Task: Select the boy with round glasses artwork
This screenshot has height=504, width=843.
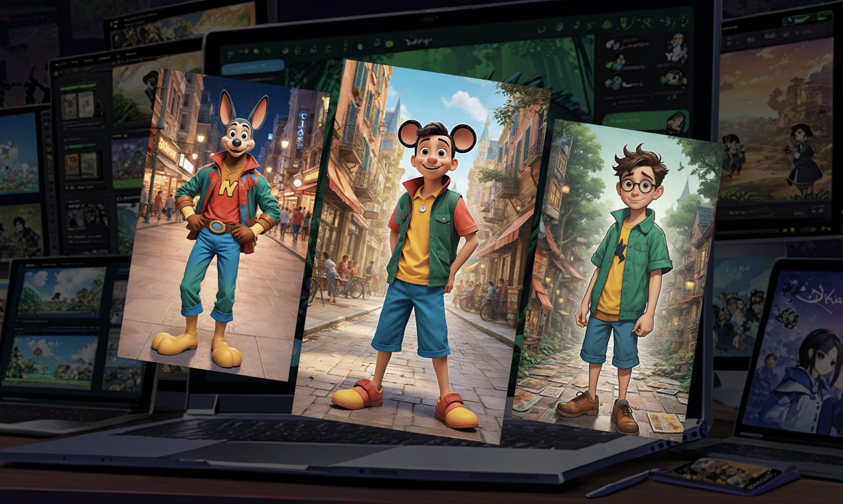Action: [x=617, y=282]
